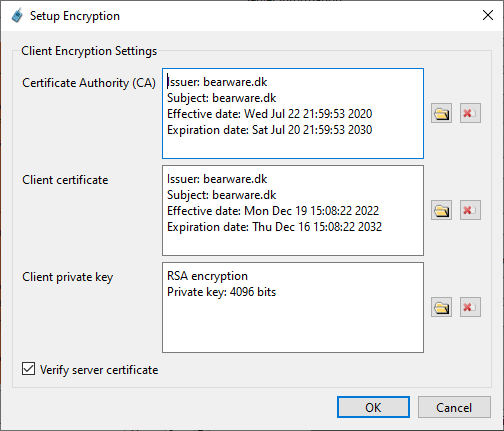The height and width of the screenshot is (431, 504).
Task: Click Private key: 4096 bits line
Action: [221, 292]
